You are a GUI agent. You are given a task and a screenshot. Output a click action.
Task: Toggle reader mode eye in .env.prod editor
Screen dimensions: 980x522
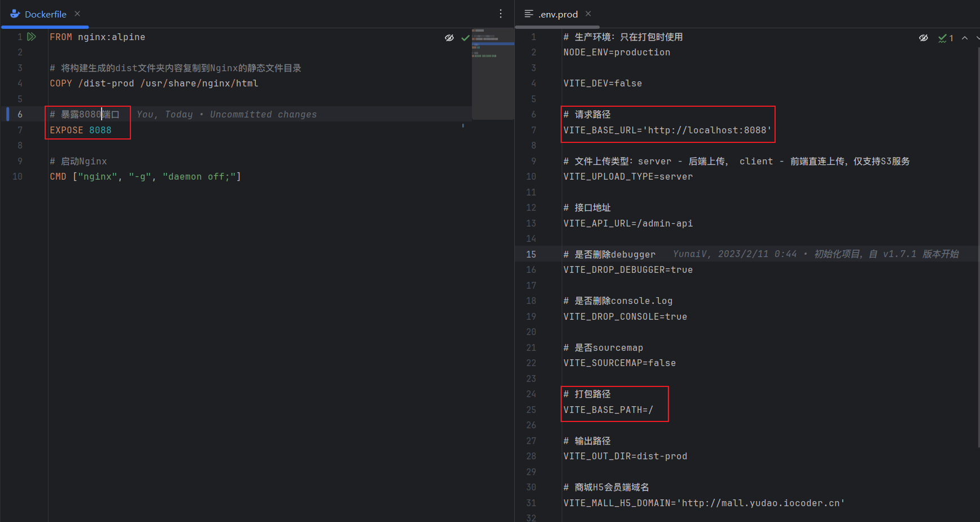(924, 38)
